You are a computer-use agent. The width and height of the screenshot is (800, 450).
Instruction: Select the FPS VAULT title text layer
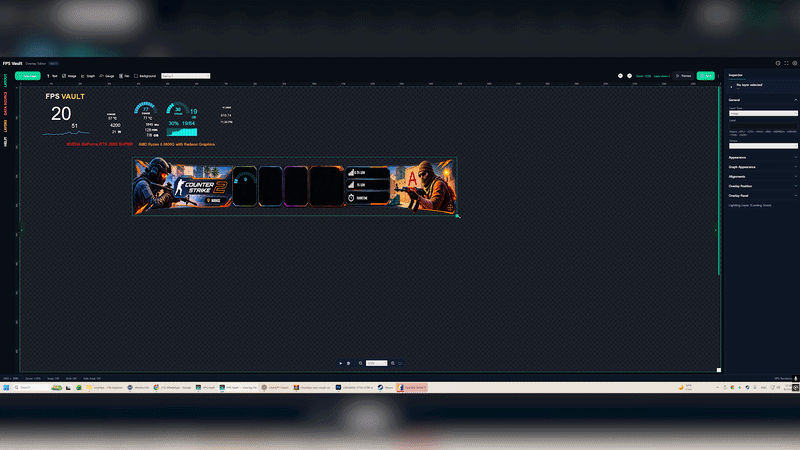point(65,96)
